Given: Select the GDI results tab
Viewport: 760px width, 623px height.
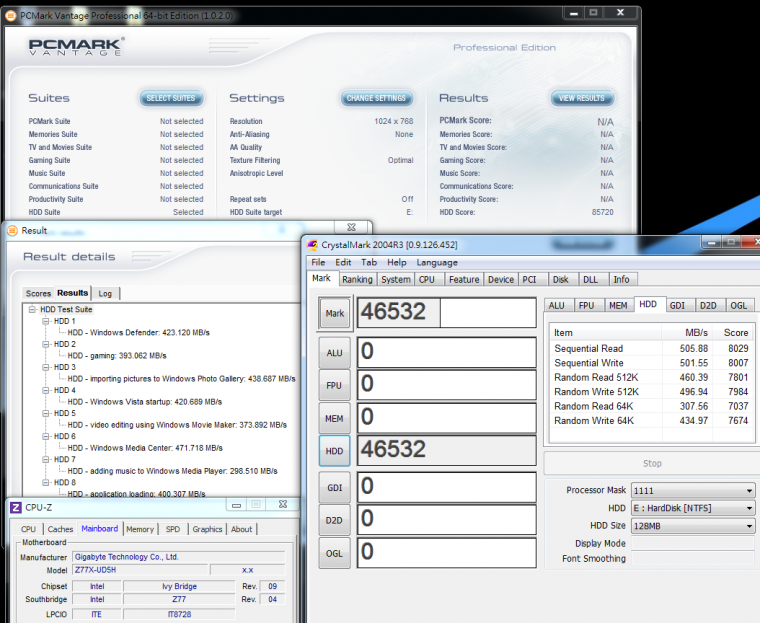Looking at the screenshot, I should 677,305.
